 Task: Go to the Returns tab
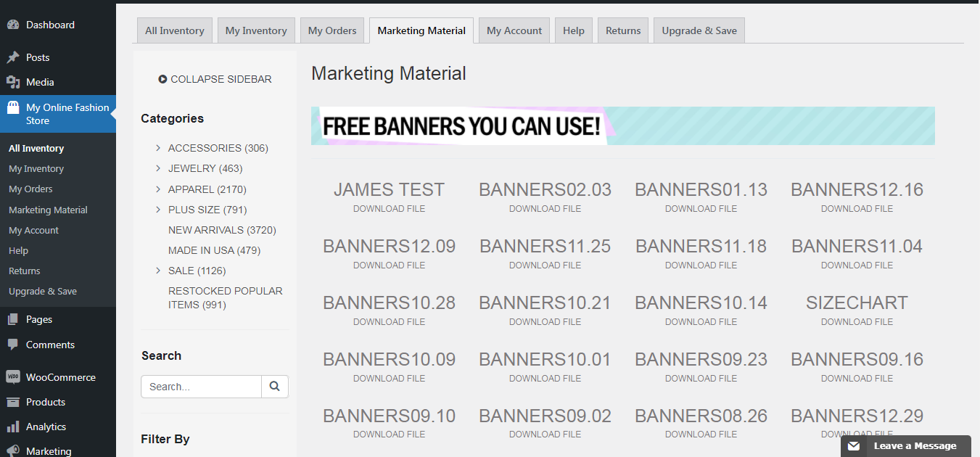(623, 30)
